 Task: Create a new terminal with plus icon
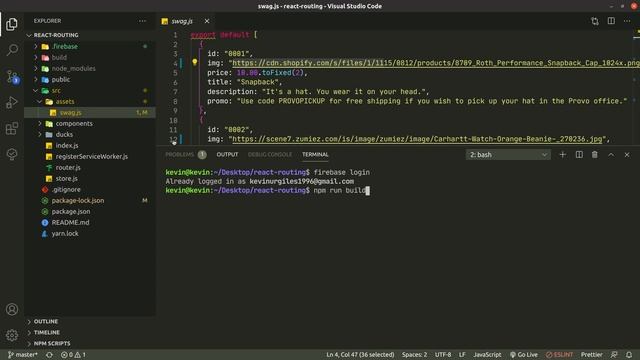562,155
